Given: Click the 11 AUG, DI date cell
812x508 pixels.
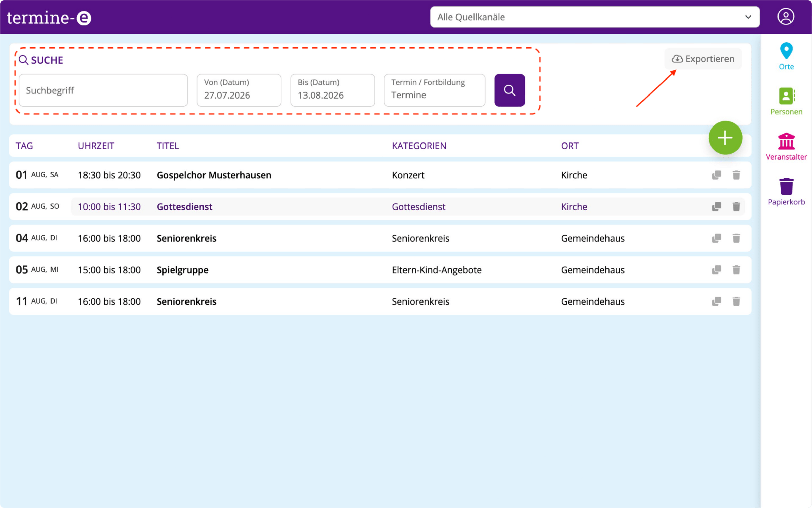Looking at the screenshot, I should click(x=37, y=301).
